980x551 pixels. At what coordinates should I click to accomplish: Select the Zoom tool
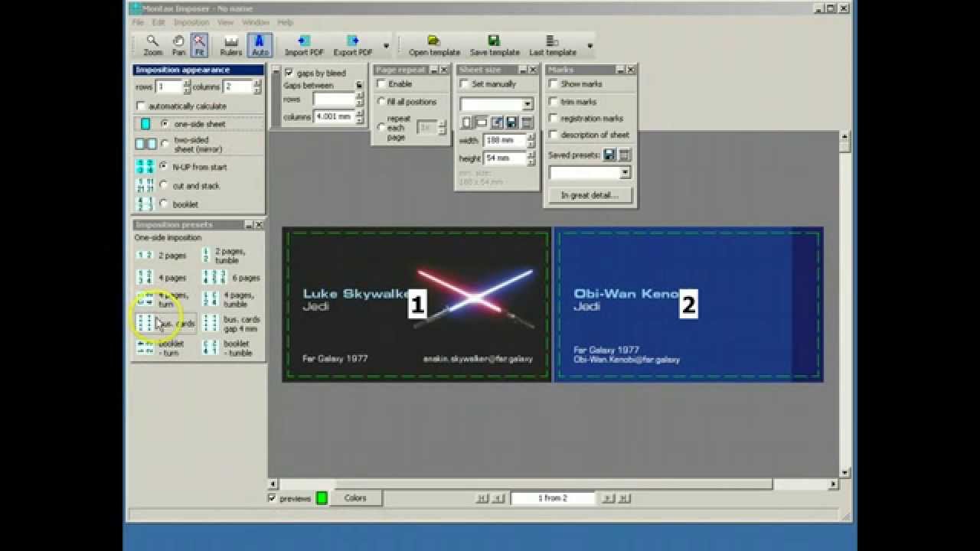click(x=152, y=45)
